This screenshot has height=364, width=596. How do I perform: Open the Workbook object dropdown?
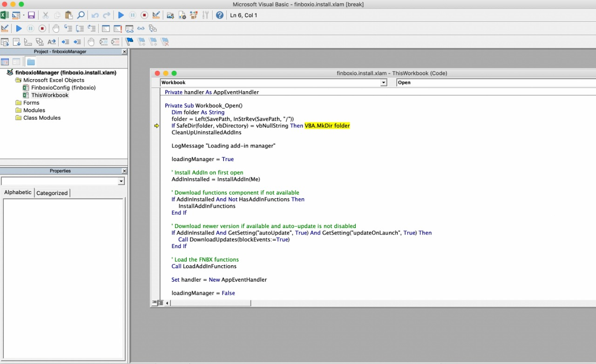click(384, 83)
